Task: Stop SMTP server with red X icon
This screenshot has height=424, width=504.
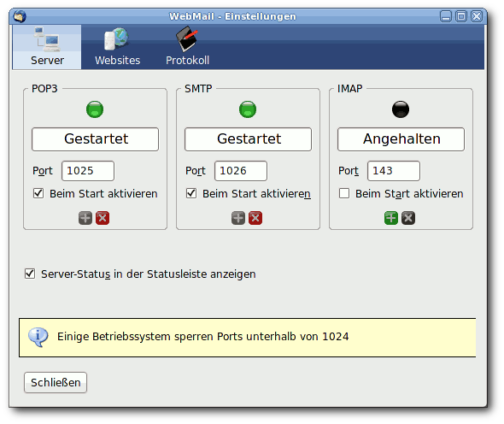Action: pos(255,218)
